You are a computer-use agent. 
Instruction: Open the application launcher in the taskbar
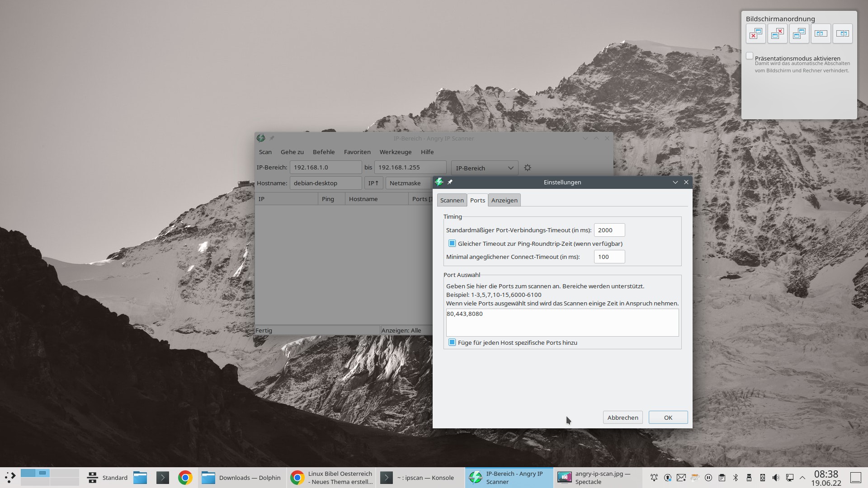(x=10, y=478)
